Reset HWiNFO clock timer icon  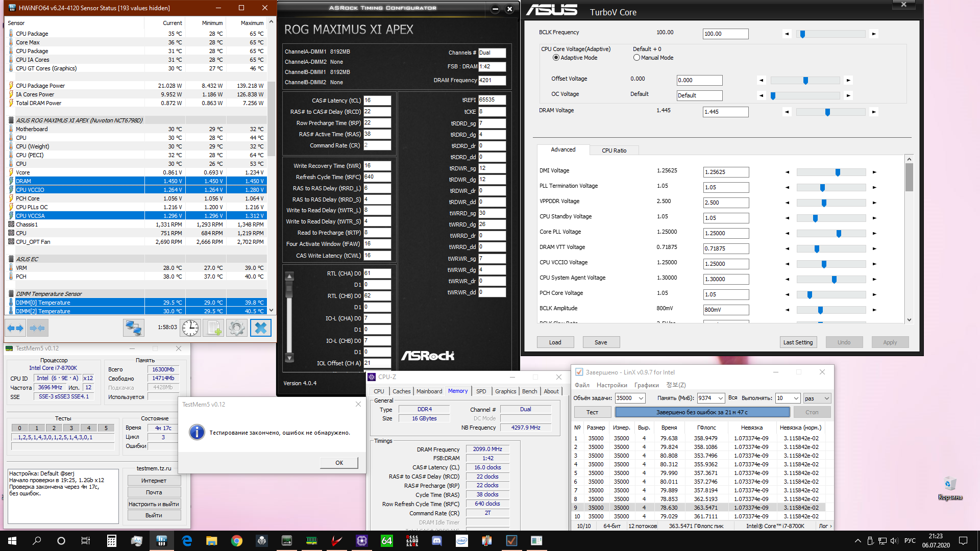190,328
